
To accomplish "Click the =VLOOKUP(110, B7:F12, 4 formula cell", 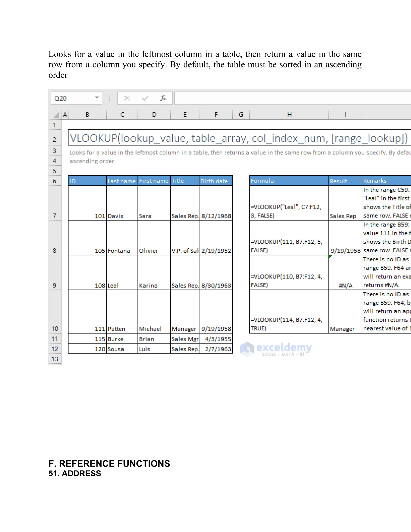I will [x=289, y=273].
